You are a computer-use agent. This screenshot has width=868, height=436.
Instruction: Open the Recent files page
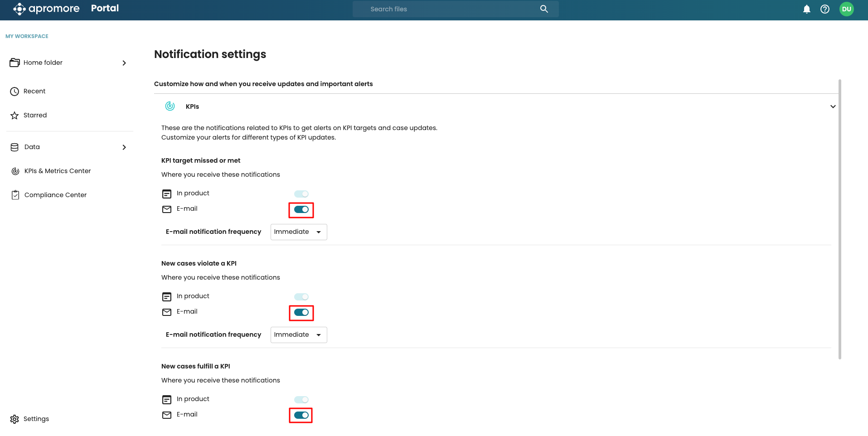tap(34, 91)
